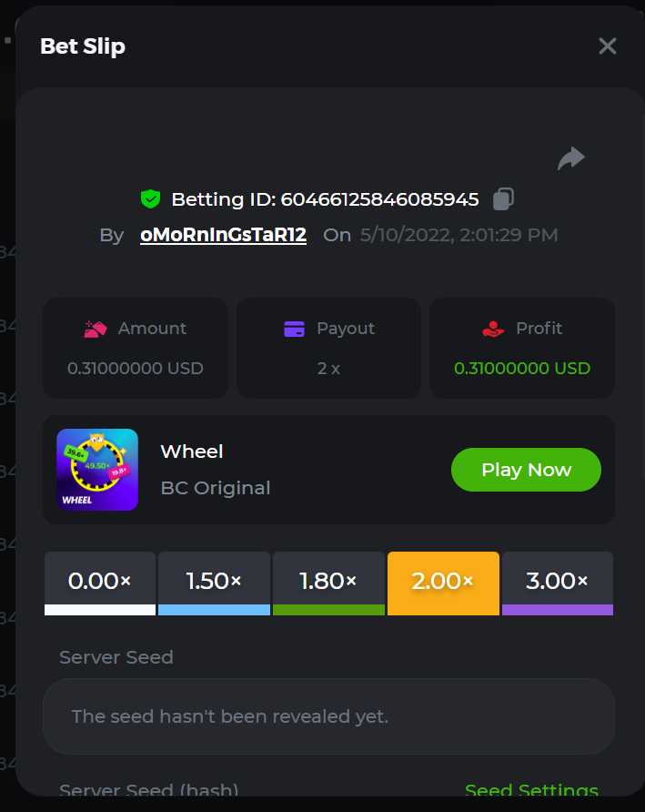Click the share arrow icon
Image resolution: width=645 pixels, height=812 pixels.
click(x=570, y=158)
